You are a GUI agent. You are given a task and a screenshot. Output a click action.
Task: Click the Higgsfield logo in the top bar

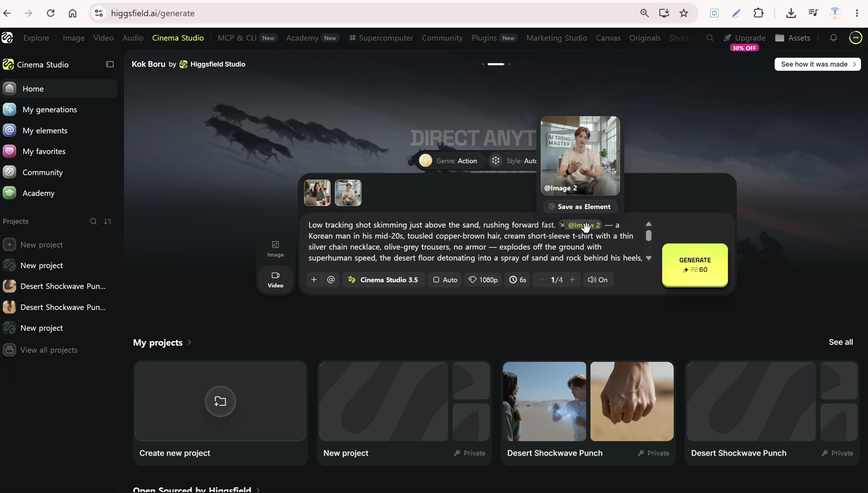[x=7, y=37]
